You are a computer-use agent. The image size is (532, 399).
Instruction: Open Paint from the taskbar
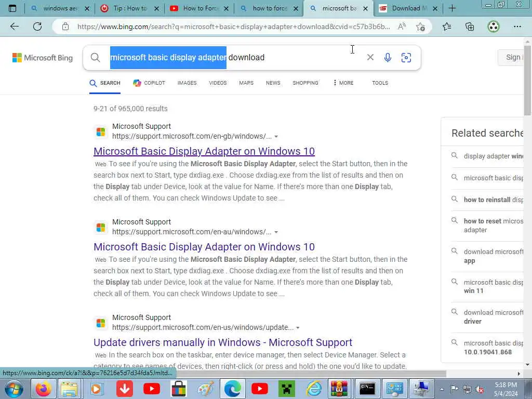[206, 389]
